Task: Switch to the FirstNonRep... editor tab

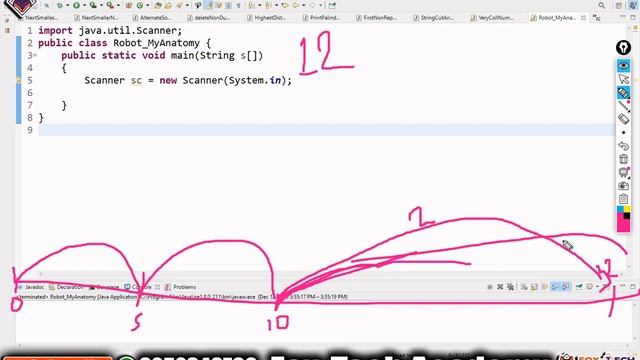Action: (376, 18)
